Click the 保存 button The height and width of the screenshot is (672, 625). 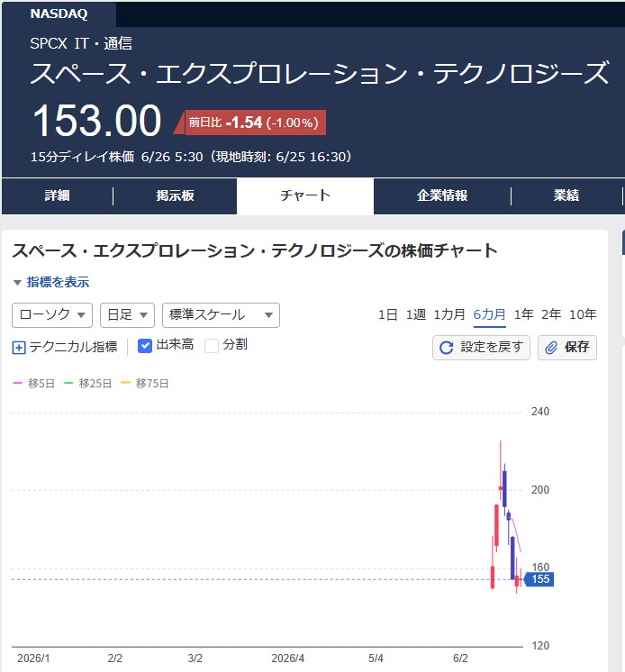tap(567, 348)
